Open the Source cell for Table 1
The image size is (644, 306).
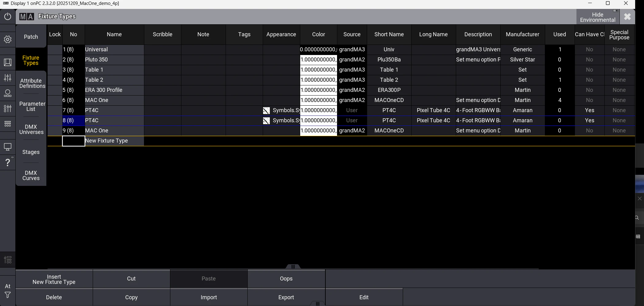click(x=352, y=70)
